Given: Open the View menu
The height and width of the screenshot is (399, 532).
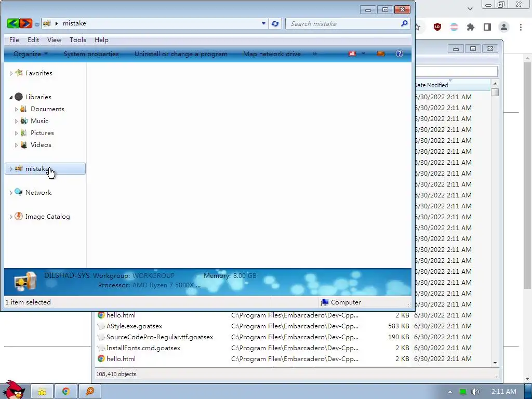Looking at the screenshot, I should [x=54, y=39].
